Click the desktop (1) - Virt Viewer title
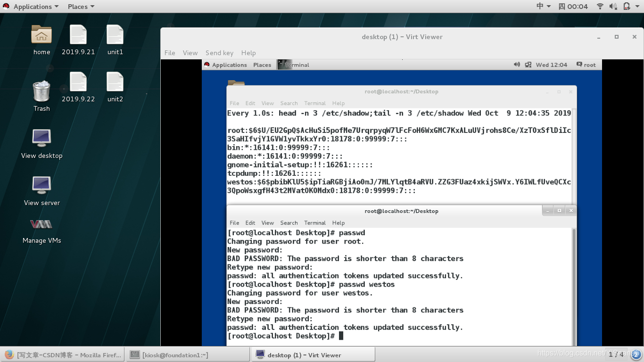The width and height of the screenshot is (644, 362). 402,37
